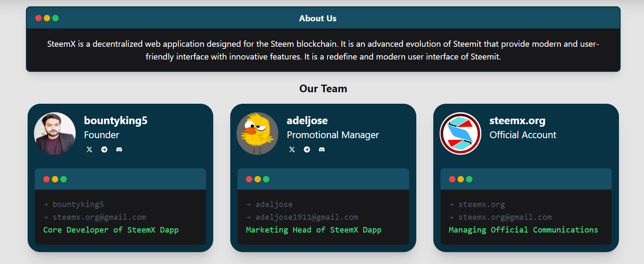This screenshot has height=264, width=644.
Task: Click the 'Promotional Manager' role text
Action: (333, 135)
